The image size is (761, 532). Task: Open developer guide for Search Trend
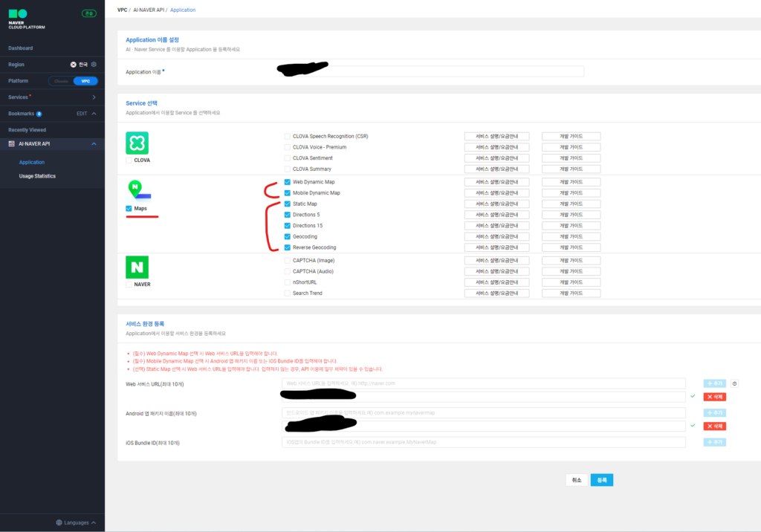click(571, 293)
